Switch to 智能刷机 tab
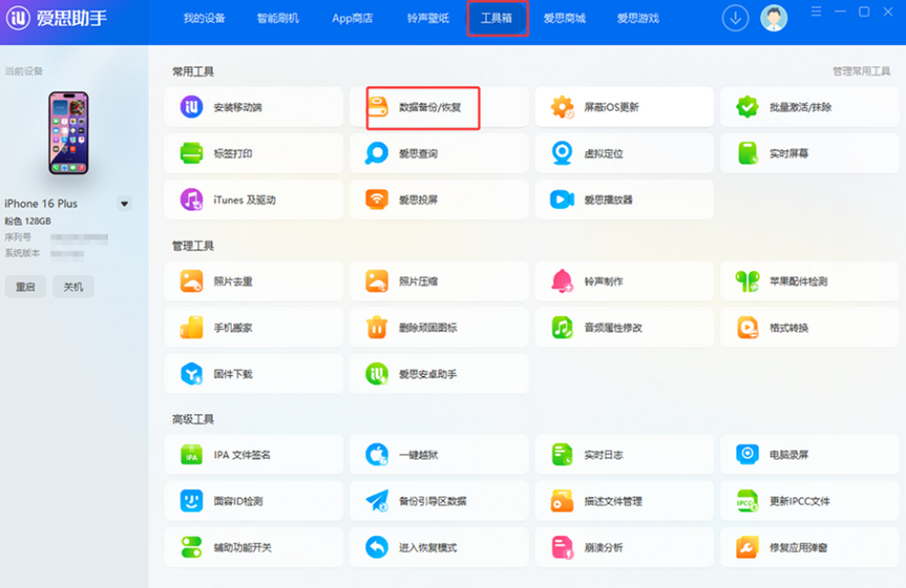Viewport: 906px width, 588px height. click(278, 18)
